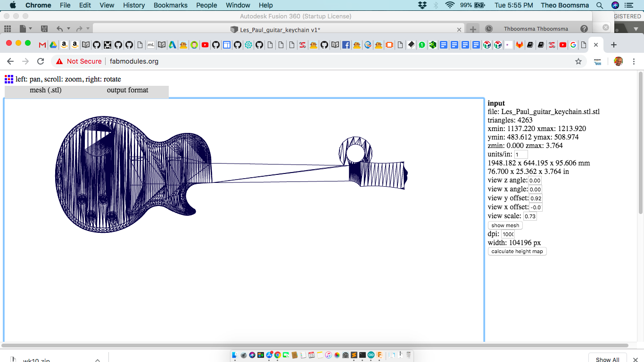Click Fusion 360 undo arrow

[59, 29]
